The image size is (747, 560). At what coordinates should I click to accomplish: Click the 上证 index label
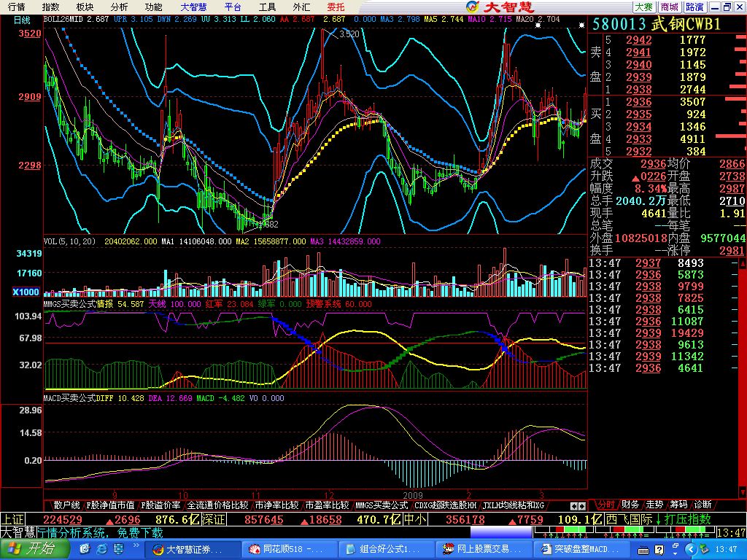[x=12, y=519]
